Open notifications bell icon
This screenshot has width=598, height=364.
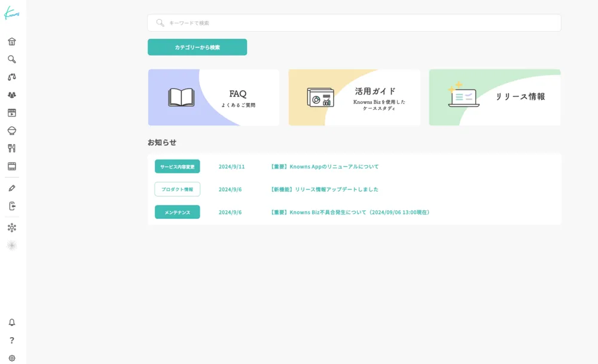tap(12, 322)
